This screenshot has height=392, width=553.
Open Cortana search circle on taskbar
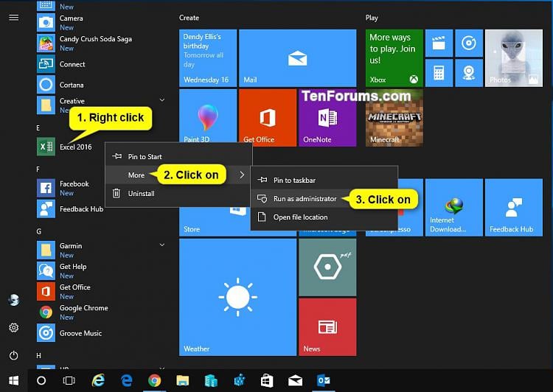[x=41, y=380]
